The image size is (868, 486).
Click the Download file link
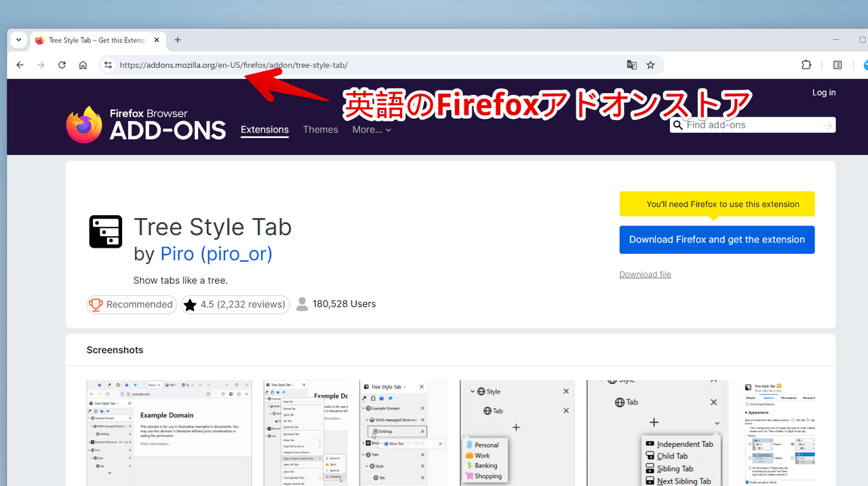[645, 274]
